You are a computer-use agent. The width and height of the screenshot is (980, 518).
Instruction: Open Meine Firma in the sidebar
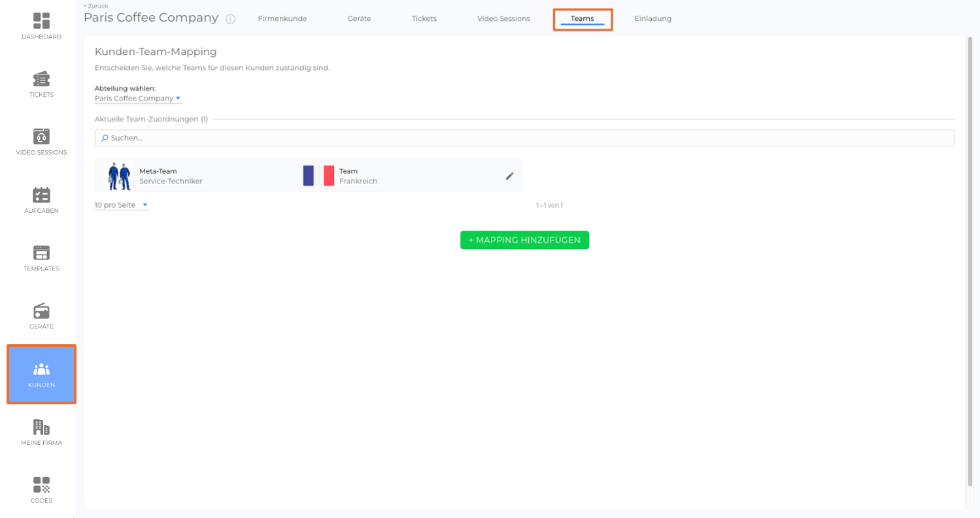tap(41, 432)
